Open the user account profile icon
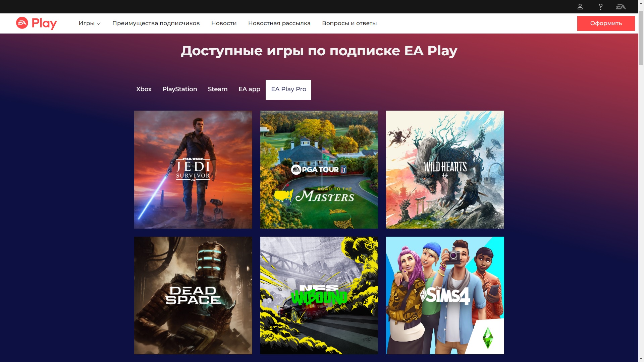The image size is (644, 362). pyautogui.click(x=580, y=7)
